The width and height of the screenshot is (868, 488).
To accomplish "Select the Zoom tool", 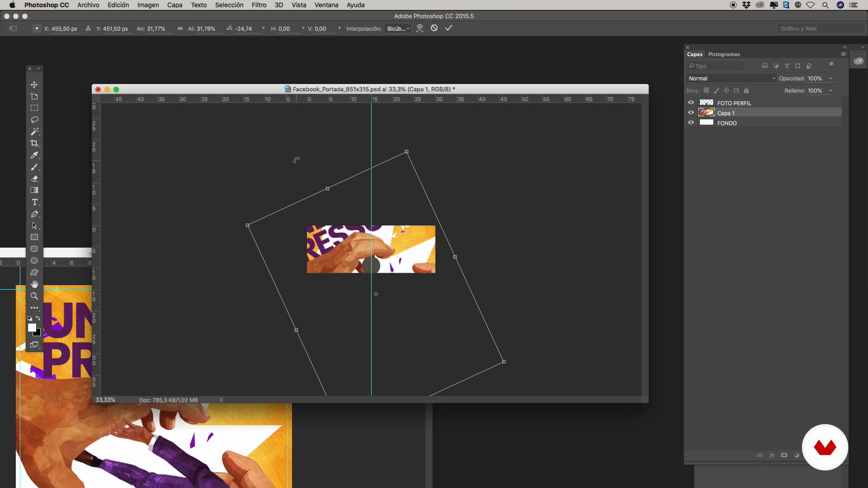I will click(34, 296).
